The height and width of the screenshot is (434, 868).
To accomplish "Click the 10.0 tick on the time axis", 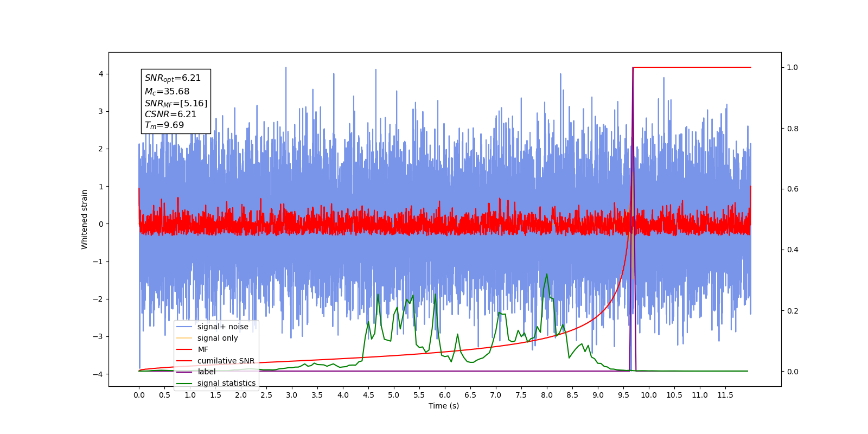I will pyautogui.click(x=649, y=395).
